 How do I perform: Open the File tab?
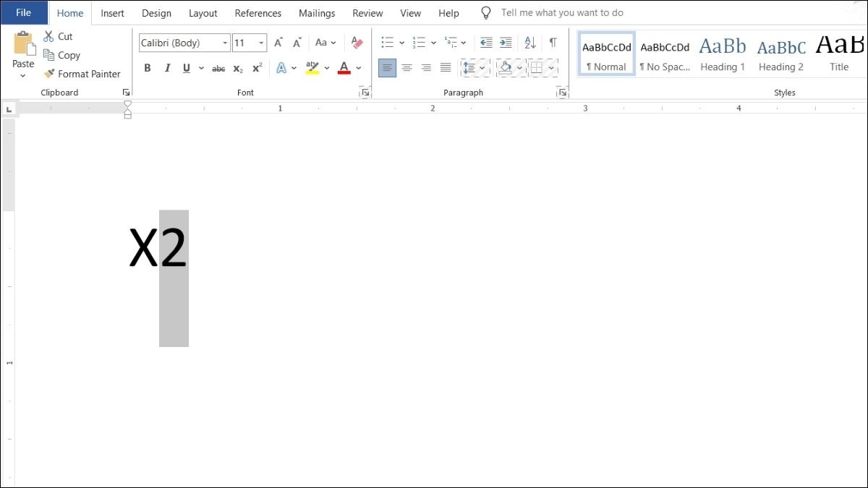pos(24,13)
